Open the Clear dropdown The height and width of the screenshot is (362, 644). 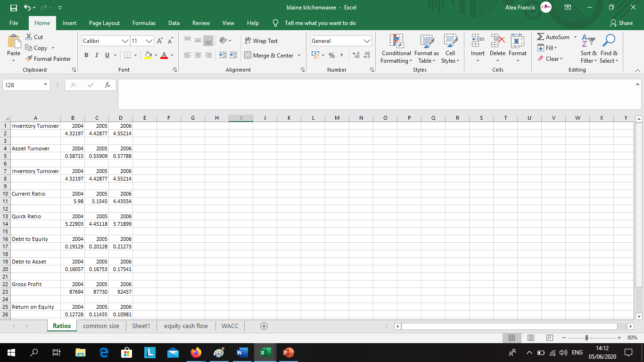(x=550, y=59)
